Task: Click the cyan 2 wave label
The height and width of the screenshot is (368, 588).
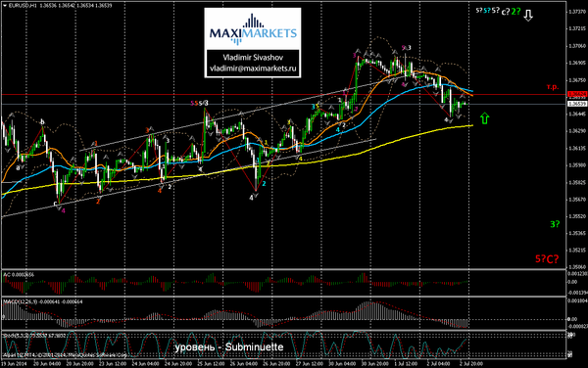Action: [264, 183]
